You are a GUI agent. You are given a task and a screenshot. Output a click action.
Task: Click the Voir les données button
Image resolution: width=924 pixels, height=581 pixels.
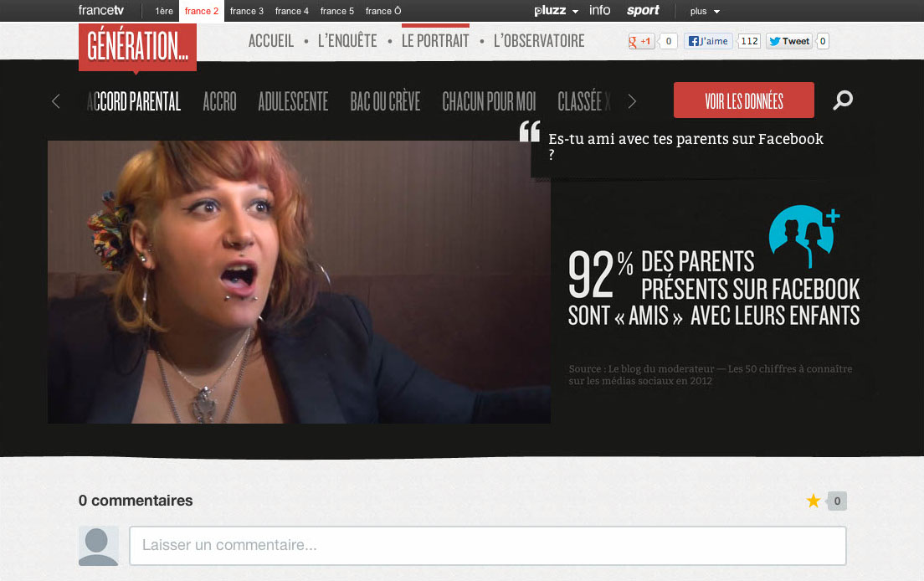(744, 100)
